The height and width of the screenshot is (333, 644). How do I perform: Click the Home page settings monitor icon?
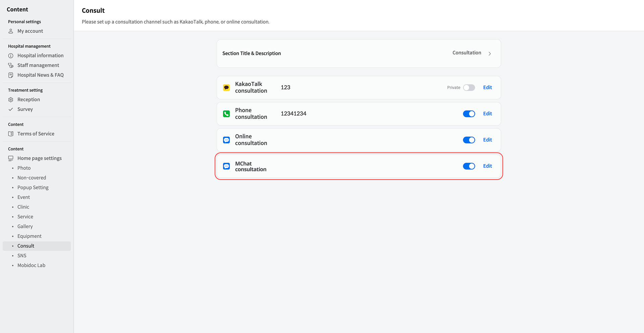pos(11,158)
